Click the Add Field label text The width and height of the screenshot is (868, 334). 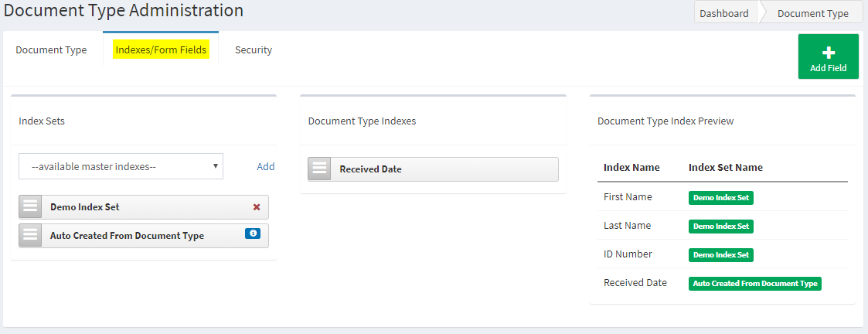tap(828, 69)
